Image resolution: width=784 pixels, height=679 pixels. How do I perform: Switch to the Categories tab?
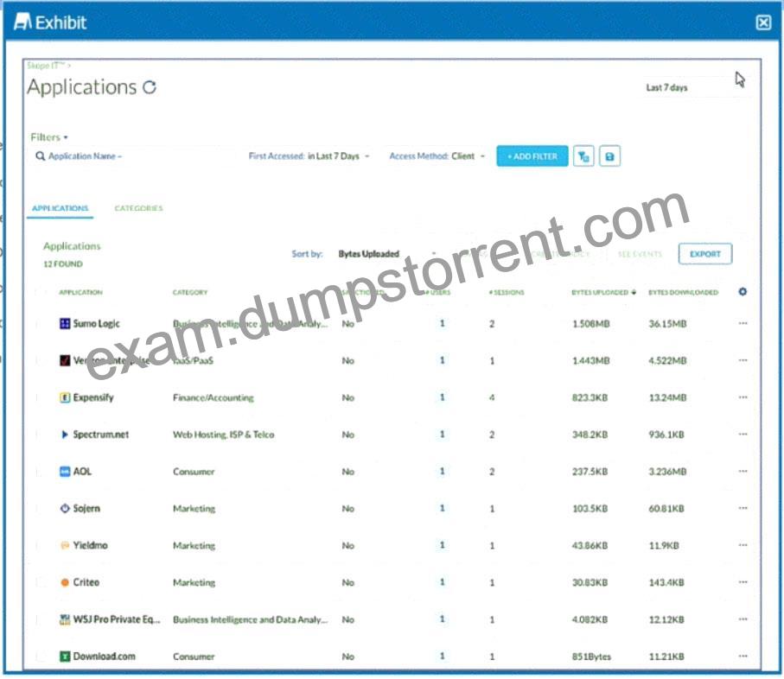(x=139, y=208)
